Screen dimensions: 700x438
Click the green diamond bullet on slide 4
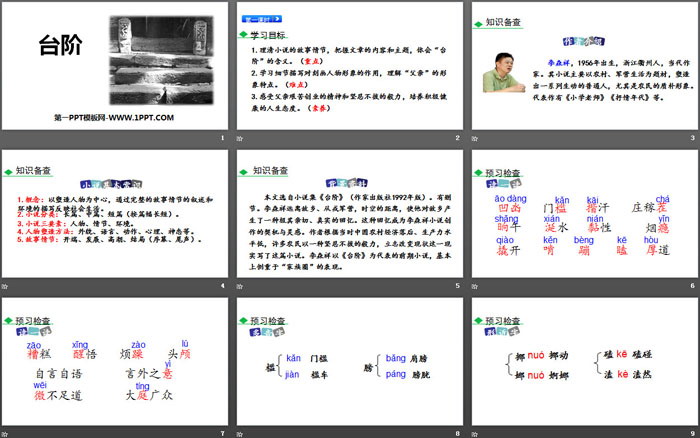[8, 172]
